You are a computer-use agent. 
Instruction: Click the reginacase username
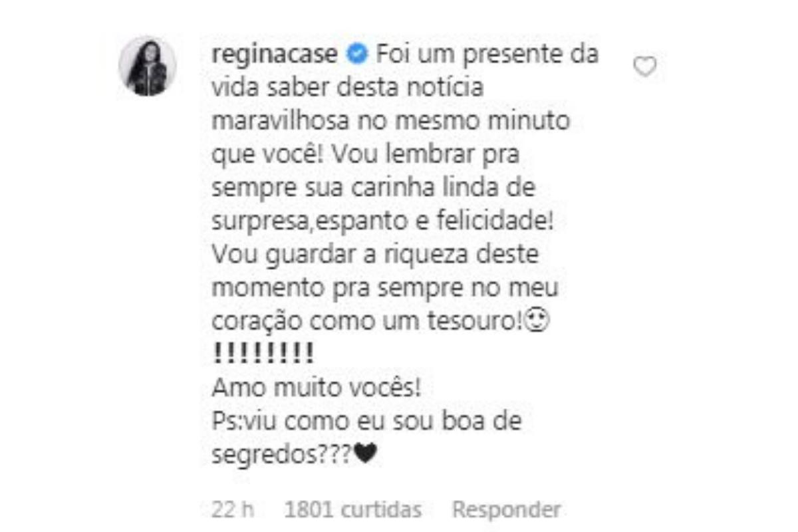277,55
